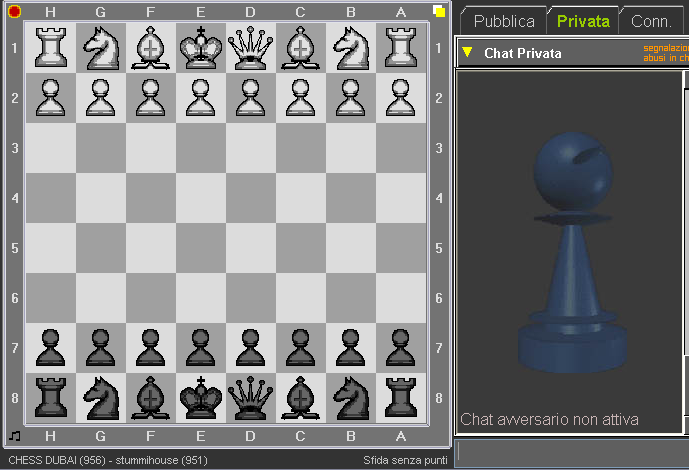Select the white queen on D1
The height and width of the screenshot is (470, 689).
point(251,48)
